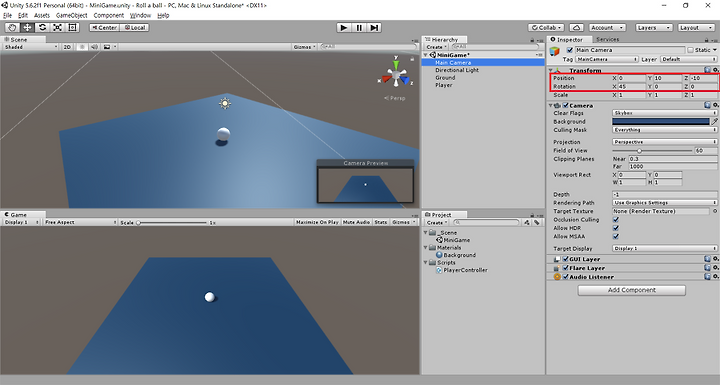This screenshot has width=720, height=385.
Task: Open Camera component settings gear
Action: point(715,106)
